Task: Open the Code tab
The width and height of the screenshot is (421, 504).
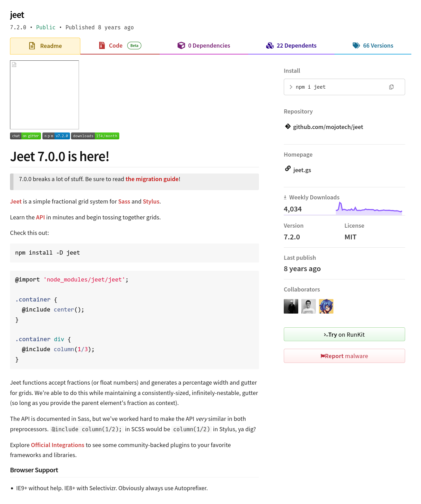Action: [x=120, y=46]
